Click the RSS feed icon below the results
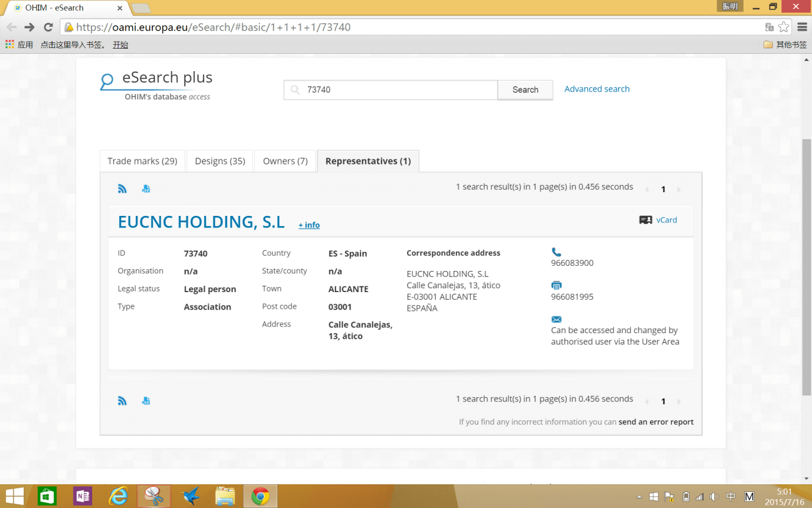Screen dimensions: 812x508 pos(122,400)
